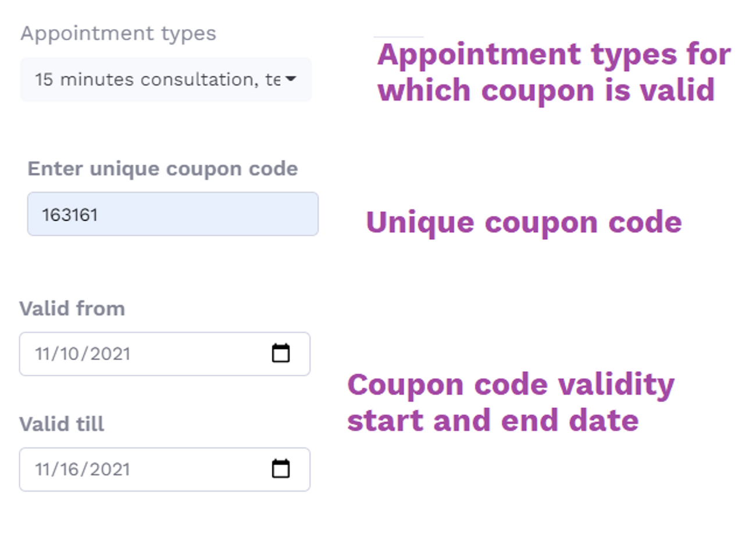The width and height of the screenshot is (756, 537).
Task: Click the Enter unique coupon code label
Action: [x=163, y=169]
